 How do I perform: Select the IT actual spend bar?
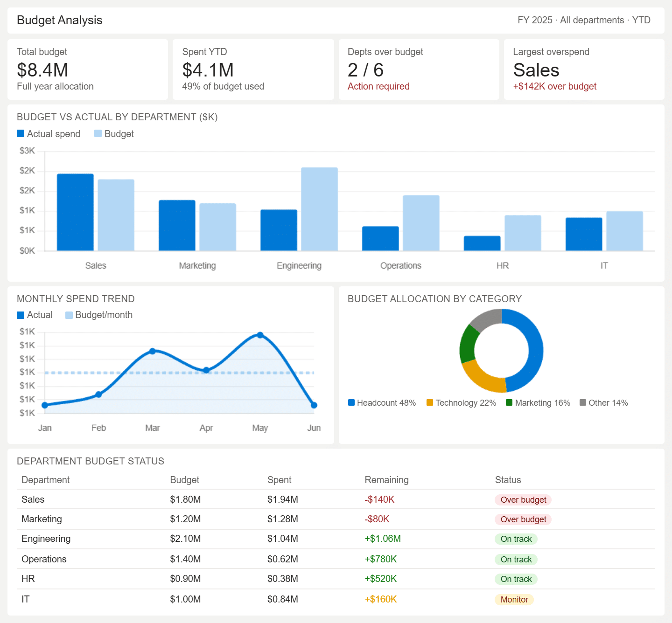tap(584, 234)
